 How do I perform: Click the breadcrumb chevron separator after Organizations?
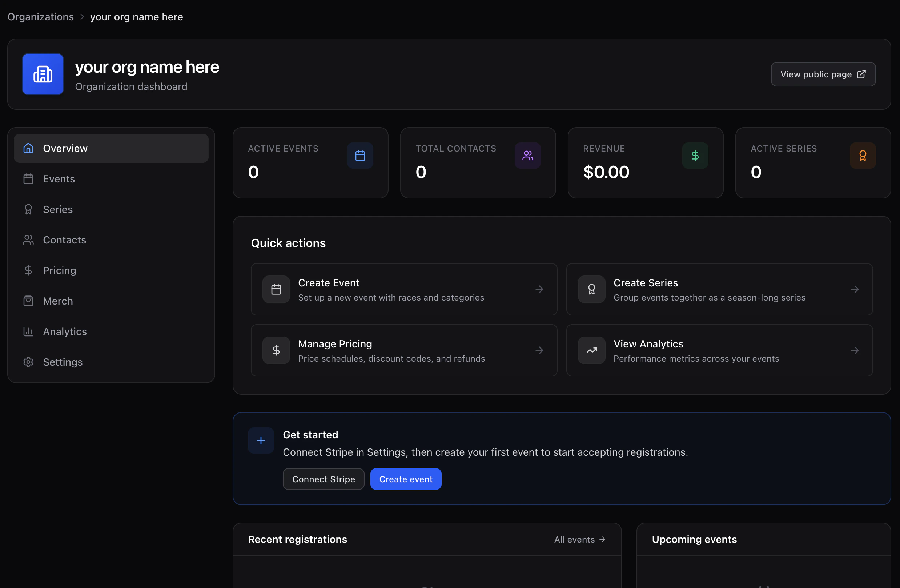click(x=82, y=17)
